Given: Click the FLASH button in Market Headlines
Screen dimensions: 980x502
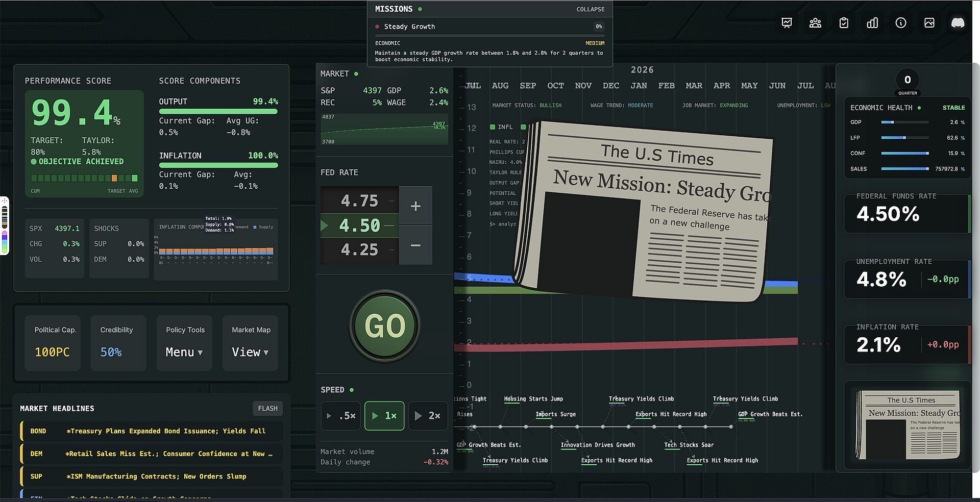Looking at the screenshot, I should [267, 409].
